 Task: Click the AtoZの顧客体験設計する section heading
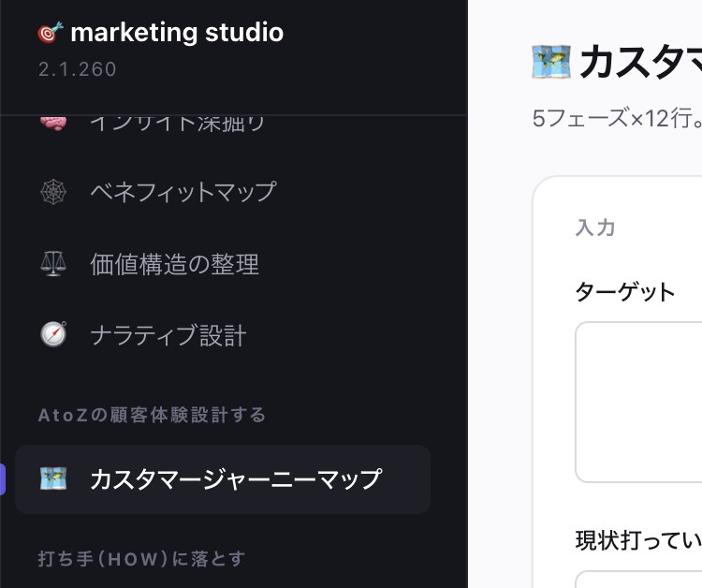tap(152, 415)
